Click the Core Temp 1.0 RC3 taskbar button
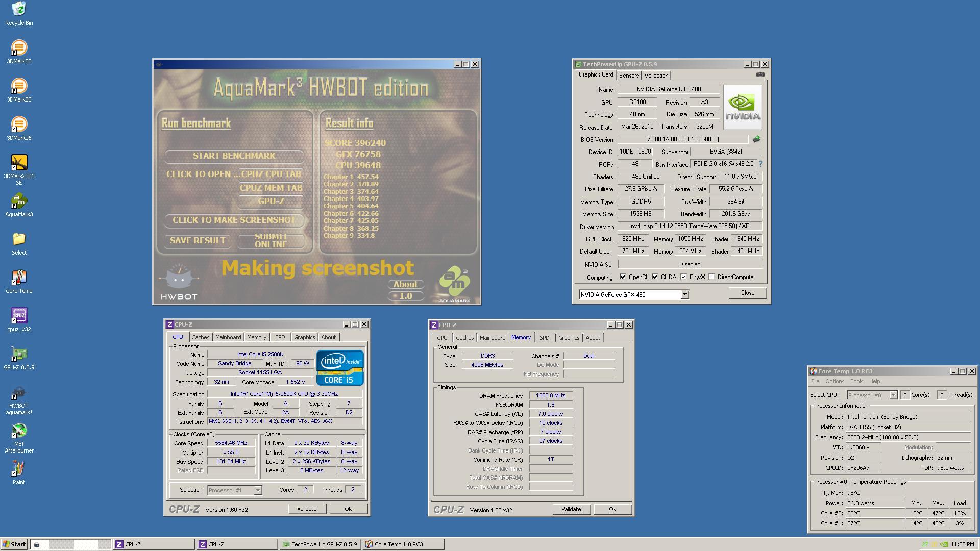980x551 pixels. pyautogui.click(x=403, y=544)
